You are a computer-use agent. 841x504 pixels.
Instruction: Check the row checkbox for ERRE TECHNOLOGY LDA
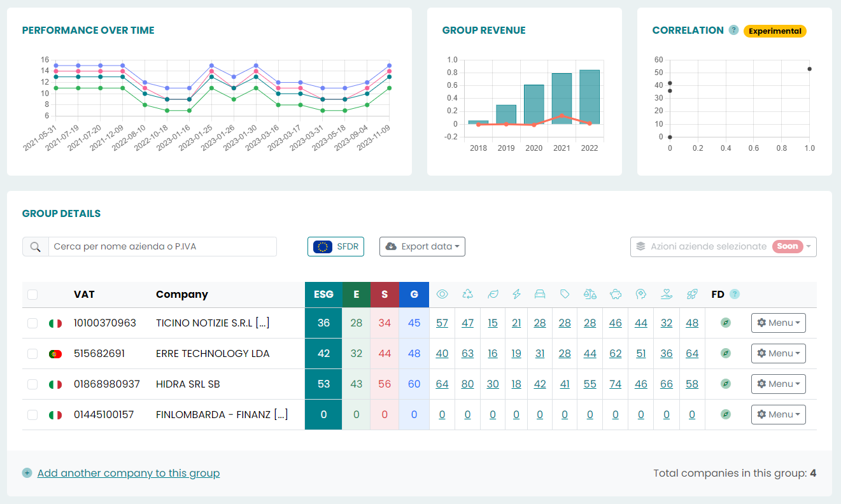coord(32,353)
